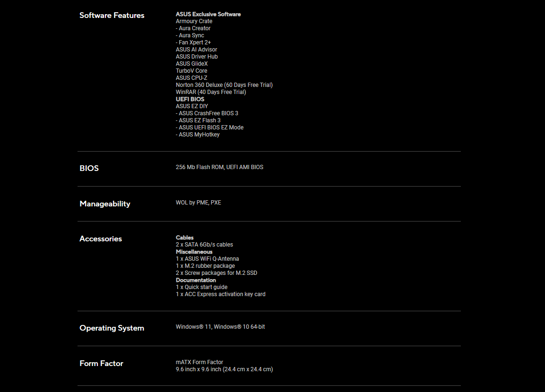Click the Accessories heading
545x392 pixels.
tap(101, 239)
